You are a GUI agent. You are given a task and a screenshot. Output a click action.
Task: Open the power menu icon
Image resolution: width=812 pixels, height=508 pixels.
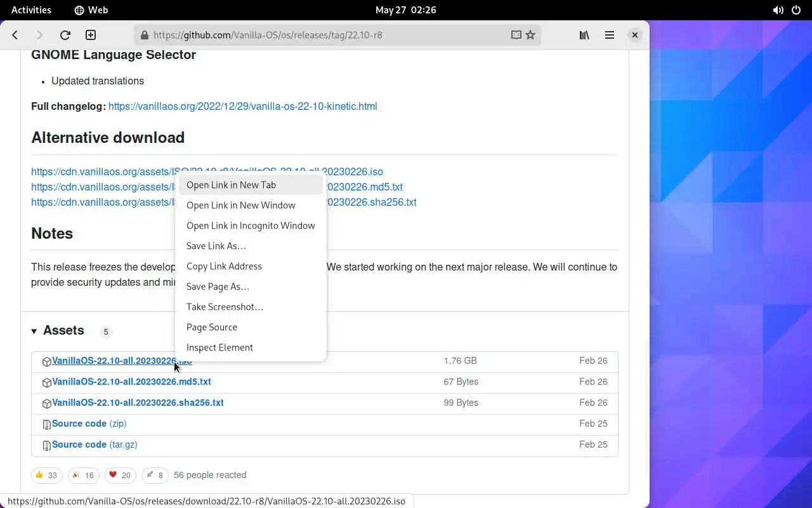[796, 10]
